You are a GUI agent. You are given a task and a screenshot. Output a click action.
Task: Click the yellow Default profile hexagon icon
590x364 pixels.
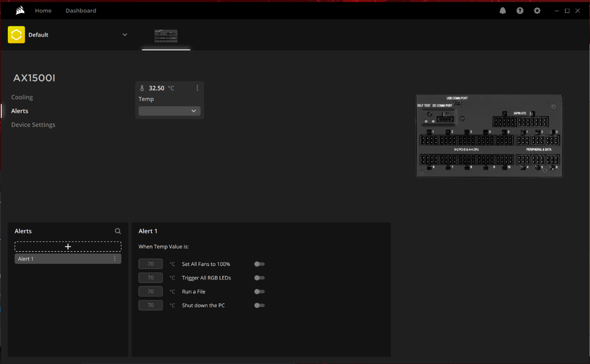click(x=16, y=35)
